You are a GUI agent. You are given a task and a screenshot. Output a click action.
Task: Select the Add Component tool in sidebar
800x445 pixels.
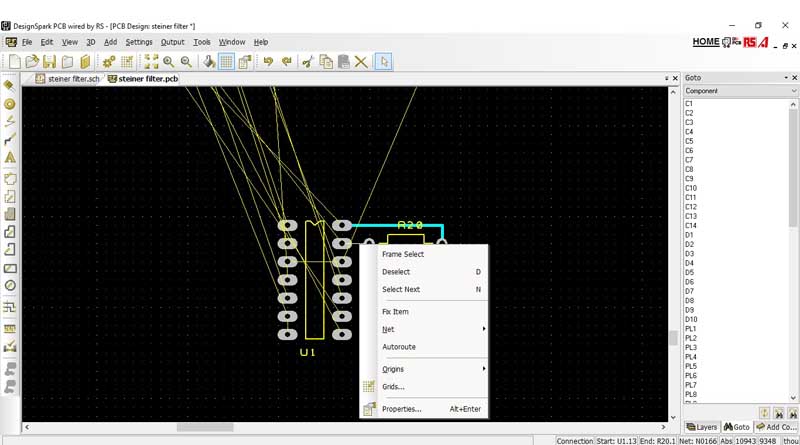pyautogui.click(x=9, y=85)
